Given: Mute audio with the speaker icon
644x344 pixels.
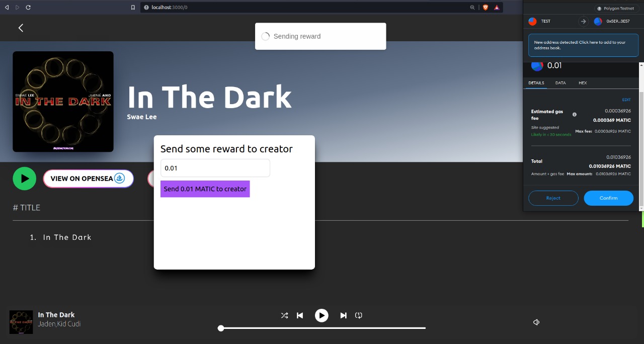Looking at the screenshot, I should point(536,322).
